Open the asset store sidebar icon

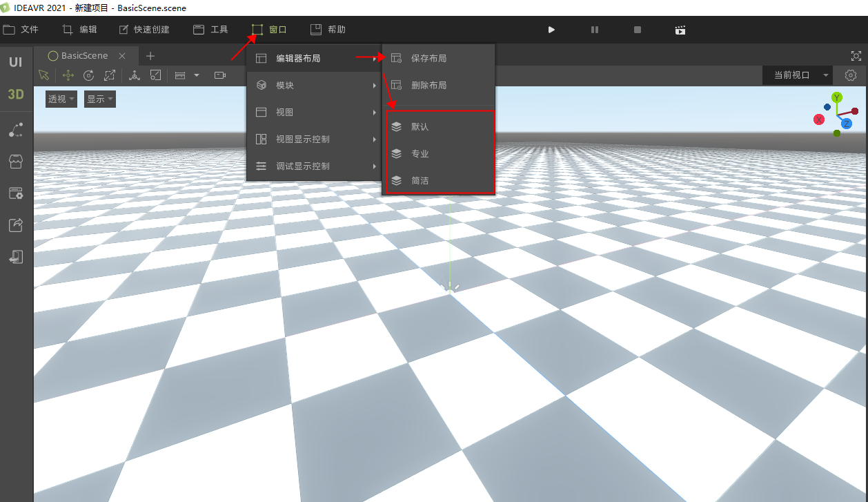tap(15, 162)
